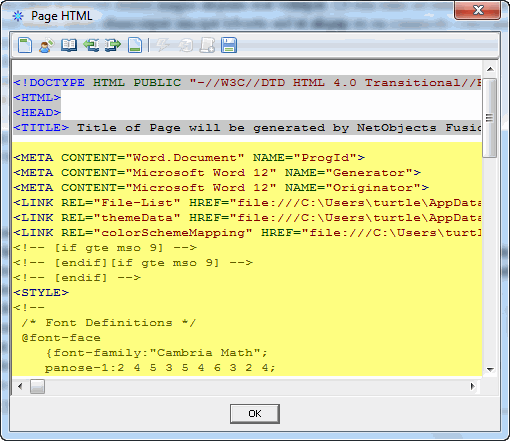Click the grayed scroll with plus icon

click(x=207, y=45)
